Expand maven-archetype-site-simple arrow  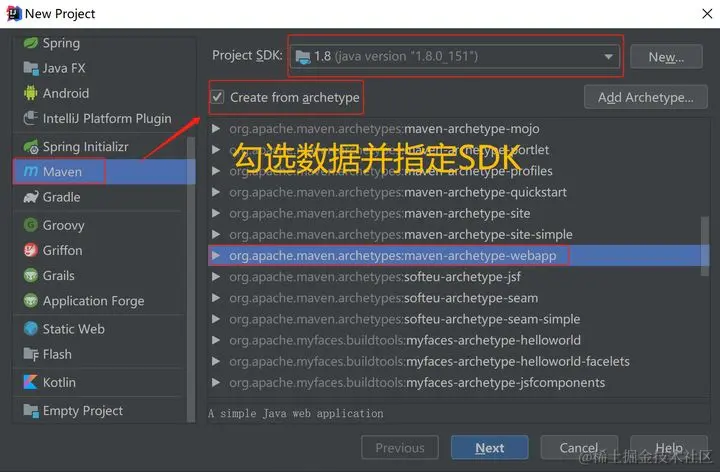pyautogui.click(x=215, y=234)
